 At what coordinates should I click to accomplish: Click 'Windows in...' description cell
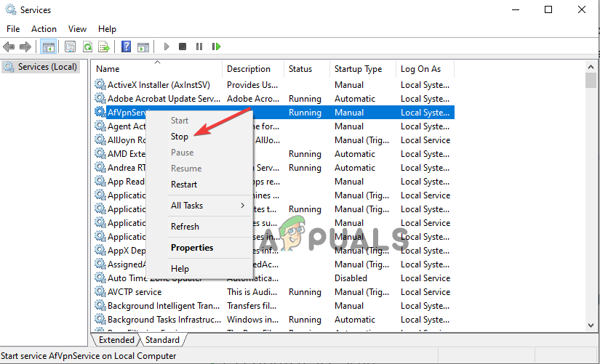[x=252, y=320]
